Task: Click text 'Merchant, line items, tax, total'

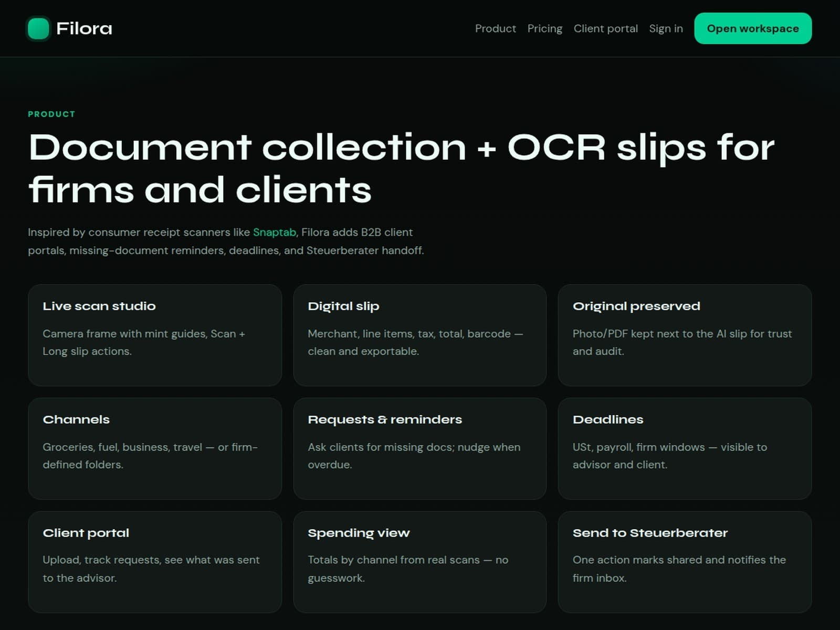Action: [385, 334]
